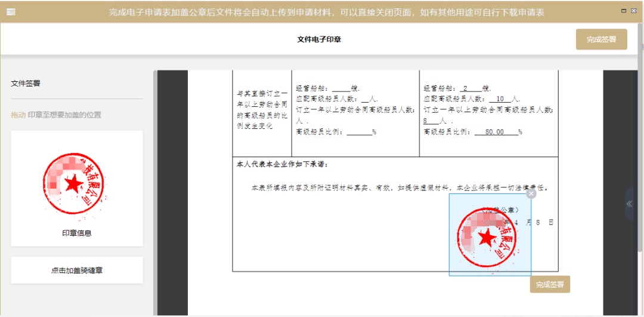The height and width of the screenshot is (317, 644).
Task: Click the 拖动 hint text in the left panel
Action: click(x=18, y=115)
